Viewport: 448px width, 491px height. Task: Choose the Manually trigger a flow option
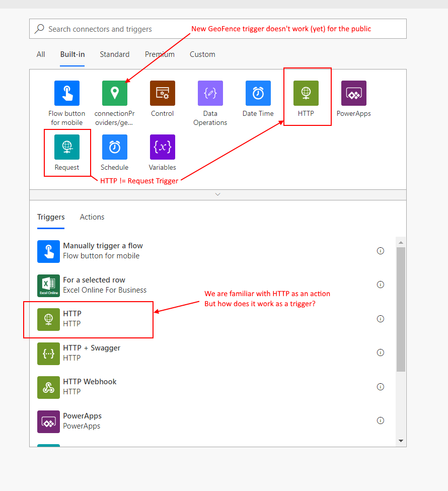pos(103,251)
